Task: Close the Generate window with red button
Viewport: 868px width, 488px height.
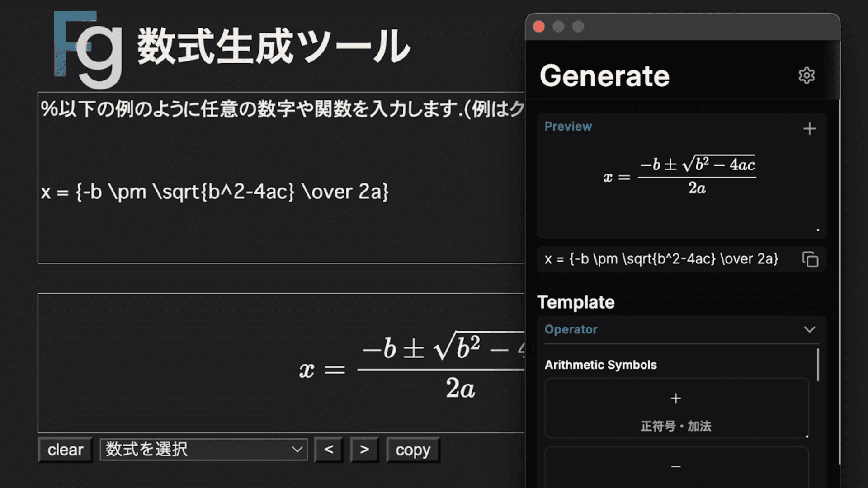Action: [538, 27]
